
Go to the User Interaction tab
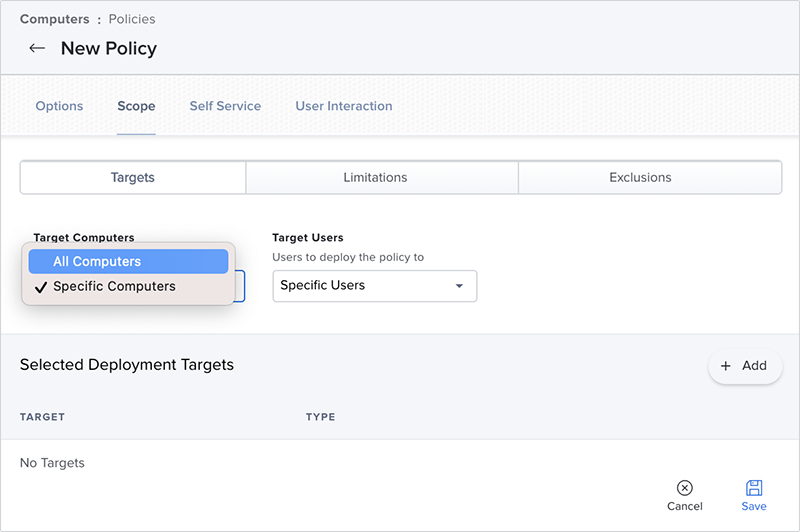click(343, 106)
